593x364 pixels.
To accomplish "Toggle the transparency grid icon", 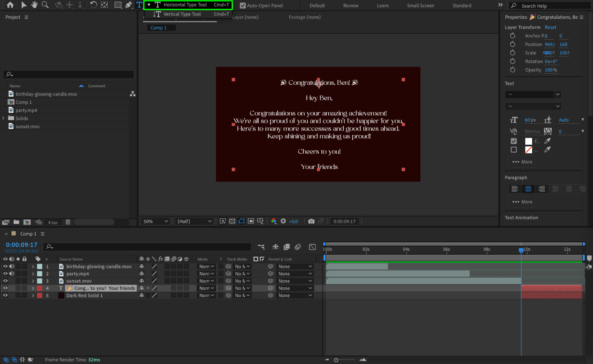I will [x=232, y=221].
